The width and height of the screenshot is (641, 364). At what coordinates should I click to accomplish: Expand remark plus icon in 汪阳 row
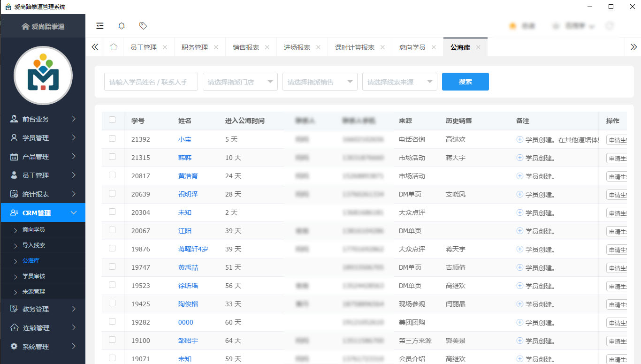click(519, 231)
